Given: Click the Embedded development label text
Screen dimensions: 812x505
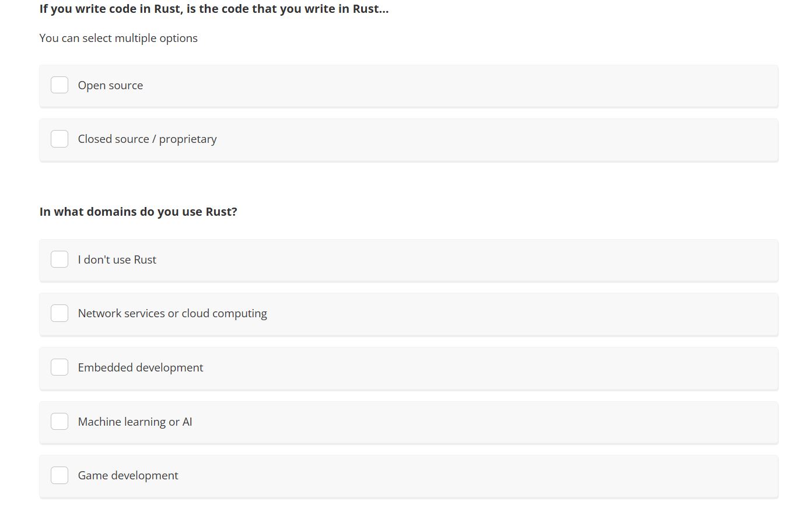Looking at the screenshot, I should point(141,367).
